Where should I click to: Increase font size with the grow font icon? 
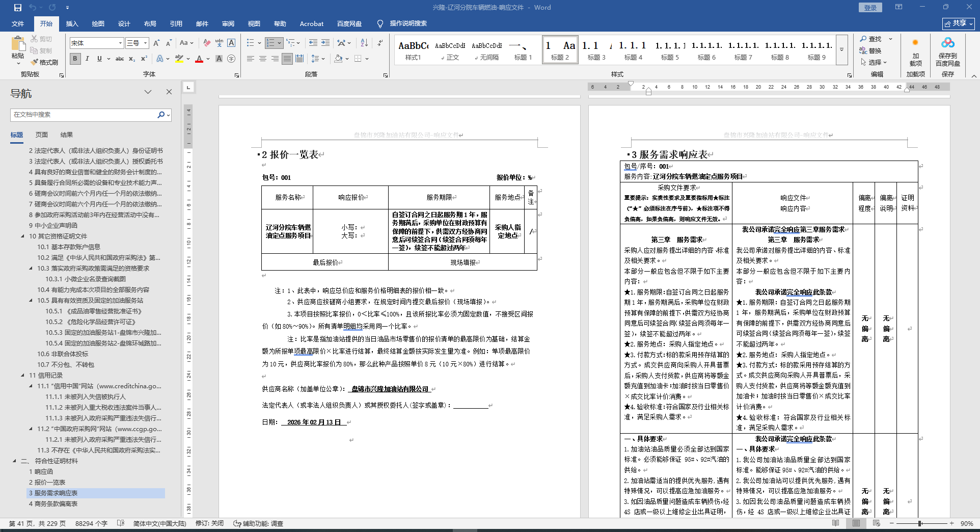(156, 43)
